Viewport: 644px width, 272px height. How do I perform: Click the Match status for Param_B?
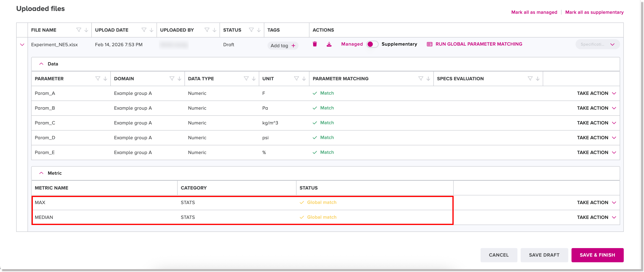pyautogui.click(x=323, y=108)
